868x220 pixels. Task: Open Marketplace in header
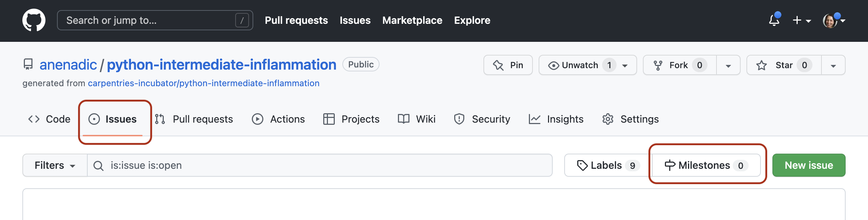click(412, 20)
